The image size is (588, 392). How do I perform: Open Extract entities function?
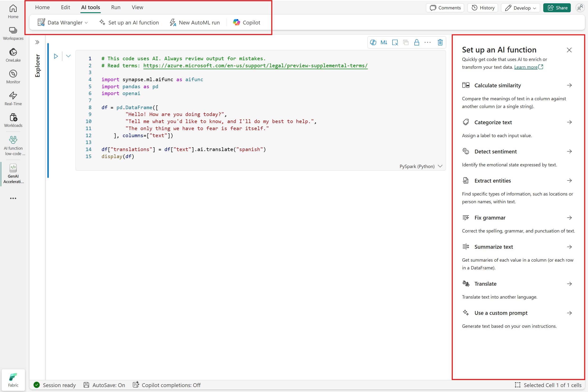[x=517, y=181]
